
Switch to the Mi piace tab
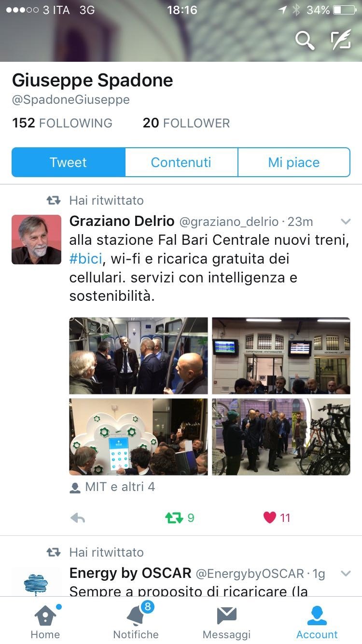point(293,162)
